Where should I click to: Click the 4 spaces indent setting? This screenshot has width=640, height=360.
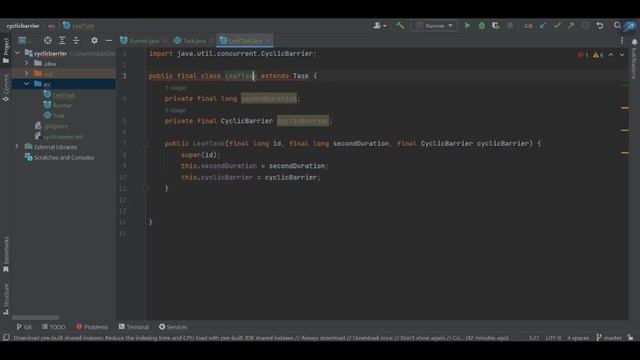point(578,338)
